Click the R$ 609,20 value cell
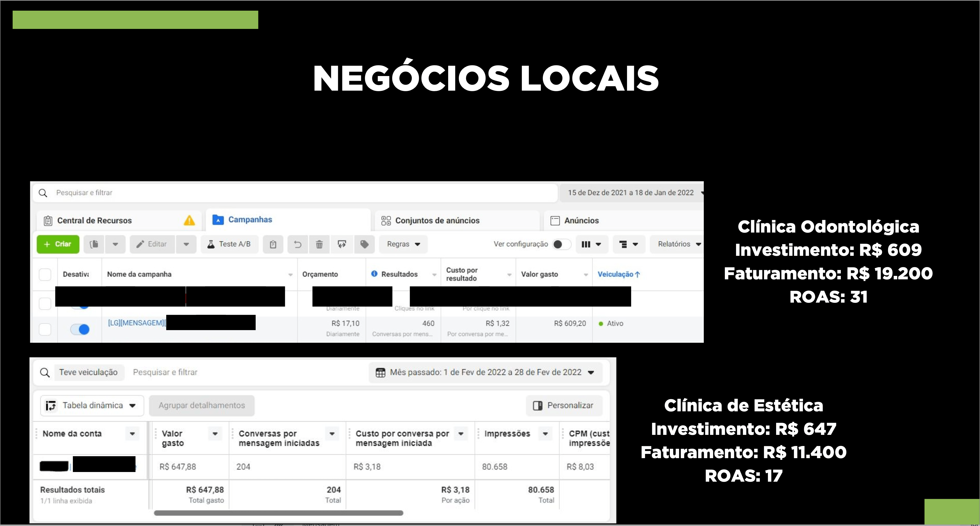Viewport: 980px width, 526px height. click(x=570, y=323)
